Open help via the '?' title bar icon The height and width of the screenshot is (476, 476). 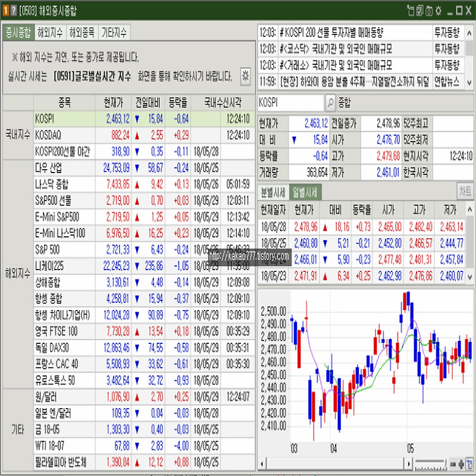point(13,11)
